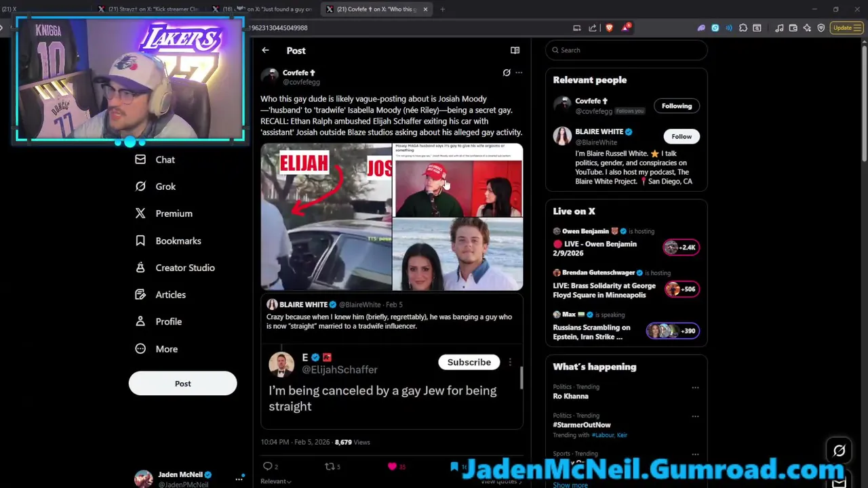Screen dimensions: 868x488
Task: Open the browser extensions puzzle icon
Action: [743, 28]
